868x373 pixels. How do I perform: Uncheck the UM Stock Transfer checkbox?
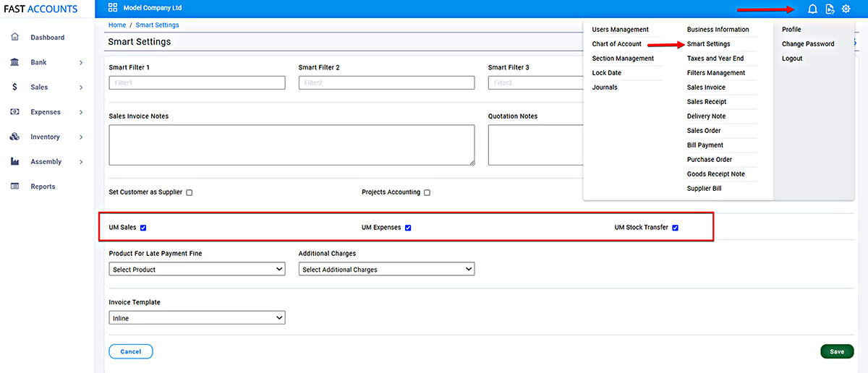coord(675,228)
